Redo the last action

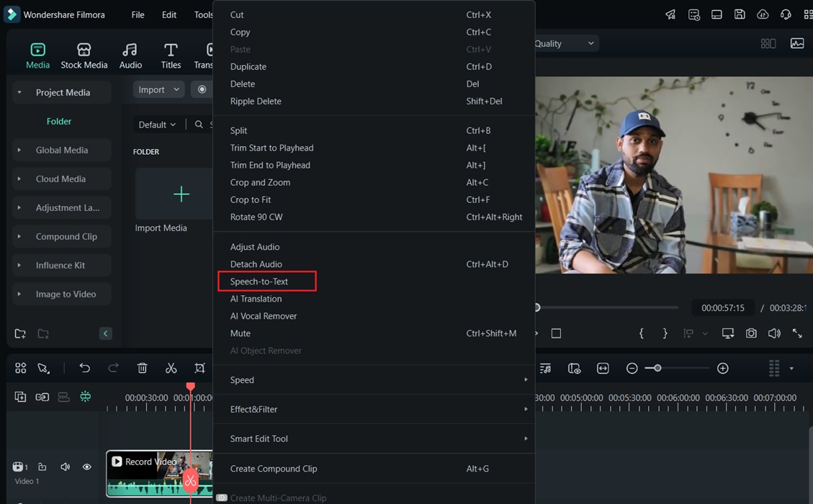click(113, 368)
